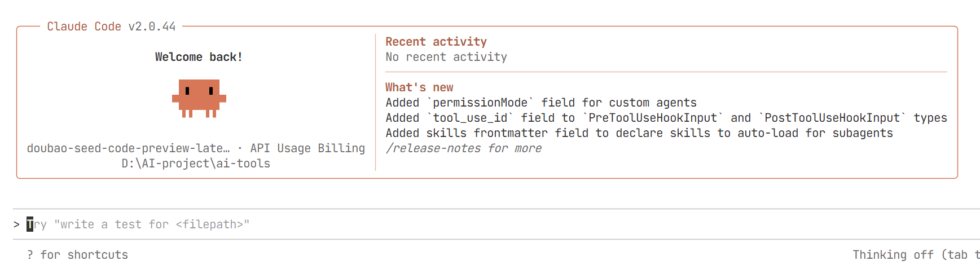This screenshot has width=980, height=274.
Task: Click the skills frontmatter changelog line
Action: pyautogui.click(x=639, y=133)
